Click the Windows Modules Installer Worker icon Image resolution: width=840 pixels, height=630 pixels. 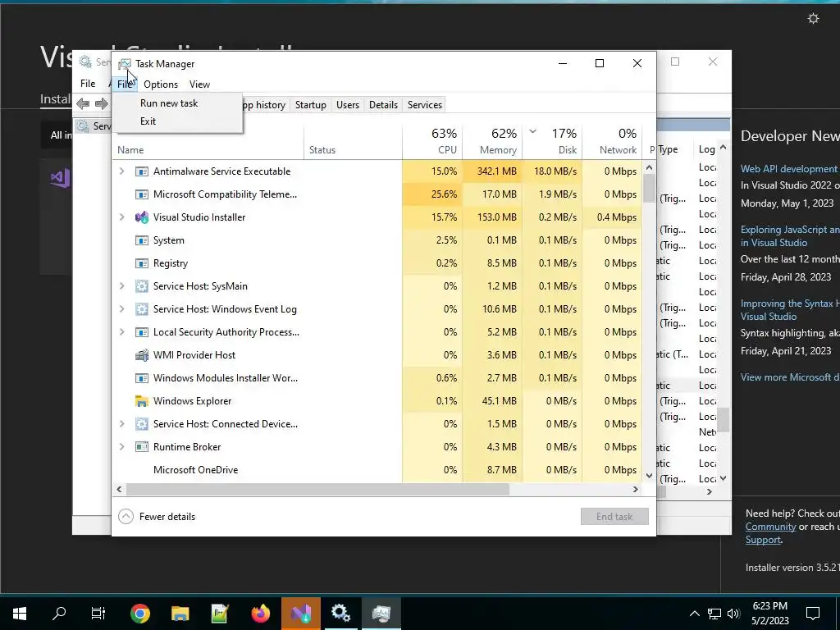[x=141, y=378]
